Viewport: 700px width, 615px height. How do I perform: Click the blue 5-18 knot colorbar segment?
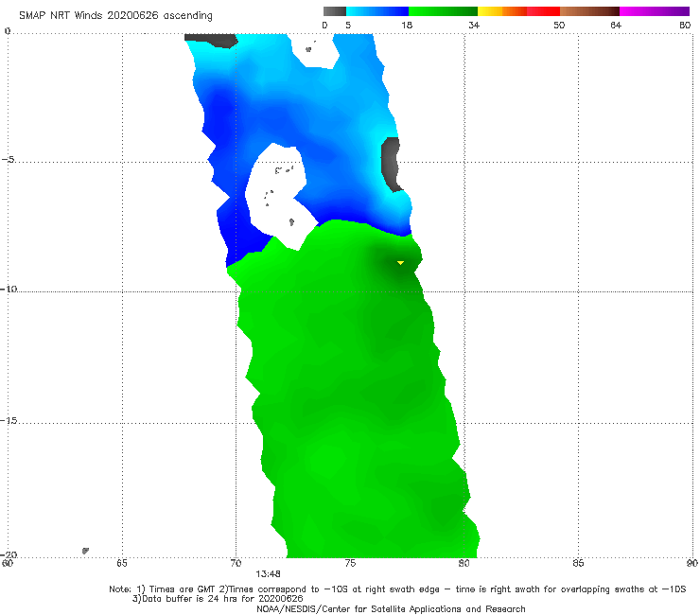pyautogui.click(x=377, y=11)
